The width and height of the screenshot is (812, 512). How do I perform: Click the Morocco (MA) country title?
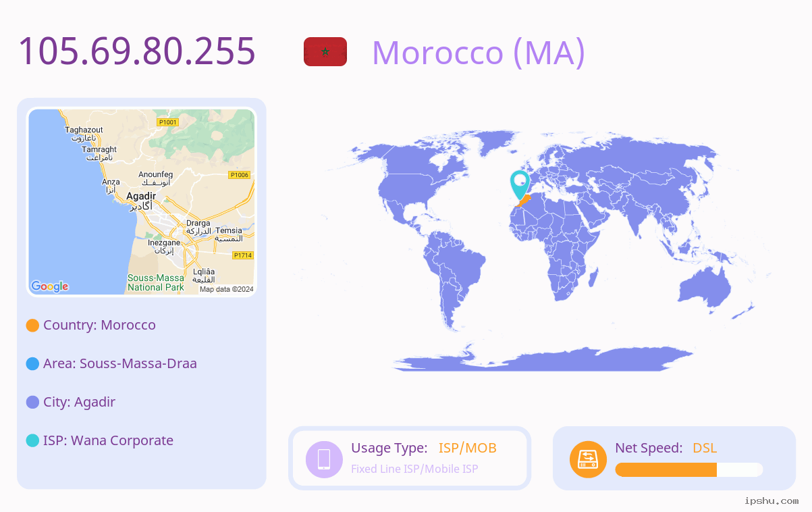(479, 52)
